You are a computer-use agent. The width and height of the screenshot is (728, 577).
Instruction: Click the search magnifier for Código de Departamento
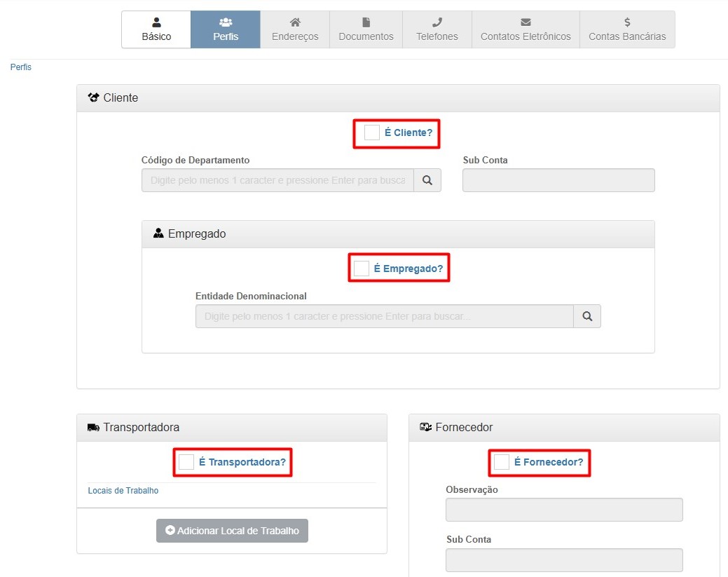(427, 180)
